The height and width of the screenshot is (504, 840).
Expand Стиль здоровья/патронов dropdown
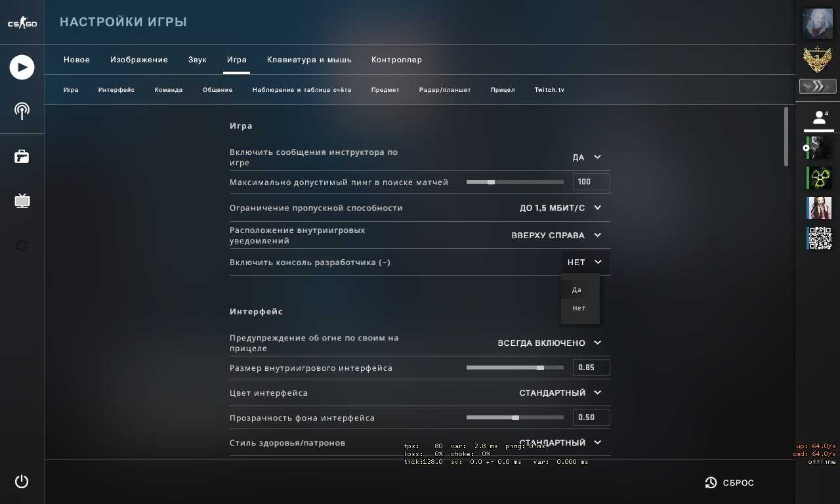(561, 443)
